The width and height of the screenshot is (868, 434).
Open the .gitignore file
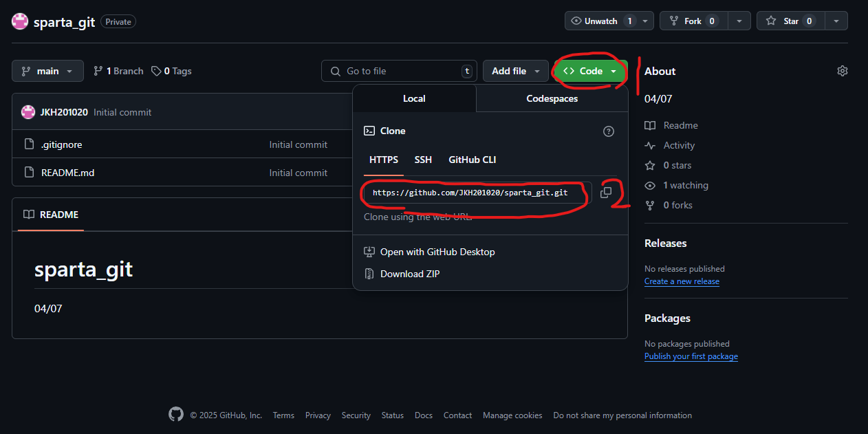[61, 144]
